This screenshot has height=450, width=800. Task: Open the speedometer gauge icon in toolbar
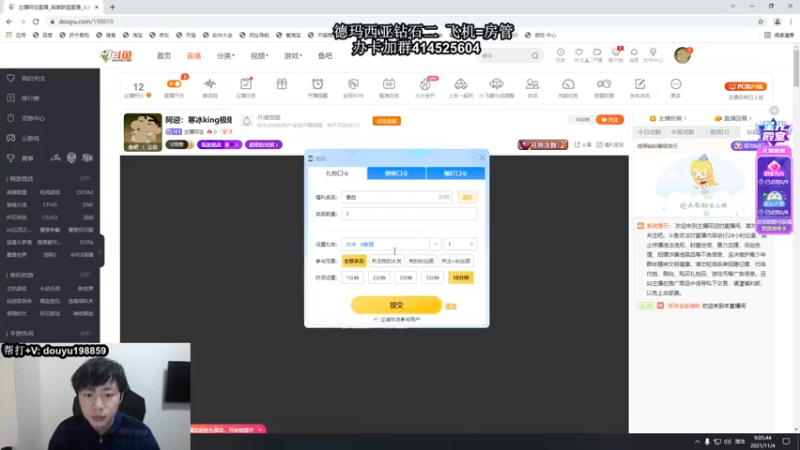click(568, 84)
